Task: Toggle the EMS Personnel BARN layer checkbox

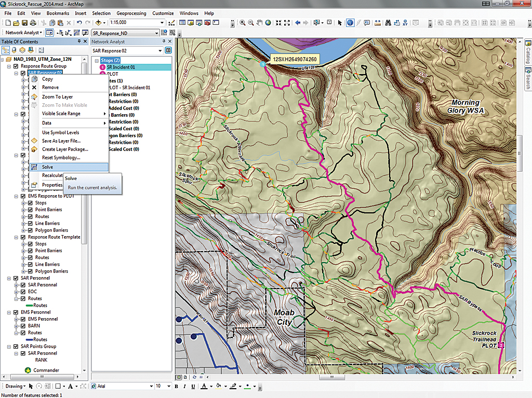Action: pos(23,326)
